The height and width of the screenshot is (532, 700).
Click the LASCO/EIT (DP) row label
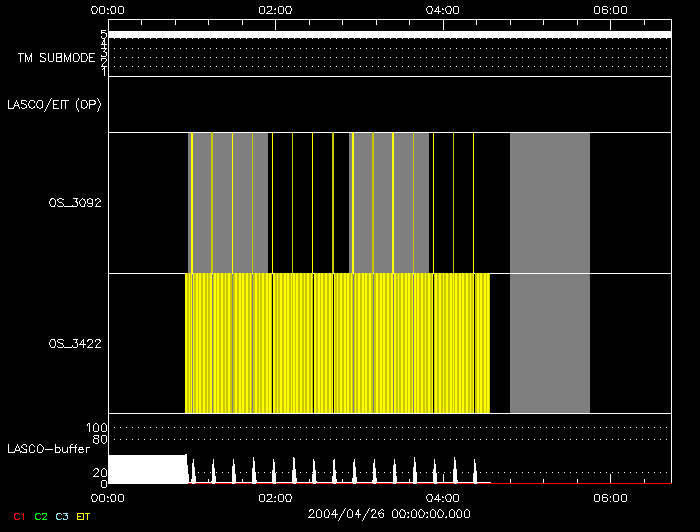tap(54, 104)
